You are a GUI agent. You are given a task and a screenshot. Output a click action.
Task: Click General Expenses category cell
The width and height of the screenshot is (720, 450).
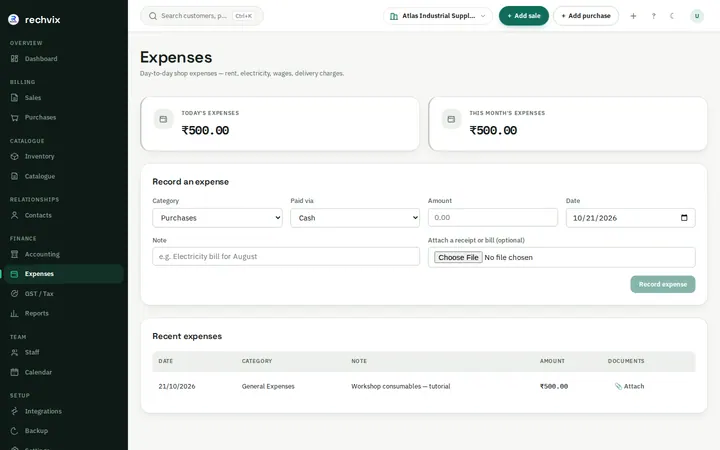click(268, 387)
